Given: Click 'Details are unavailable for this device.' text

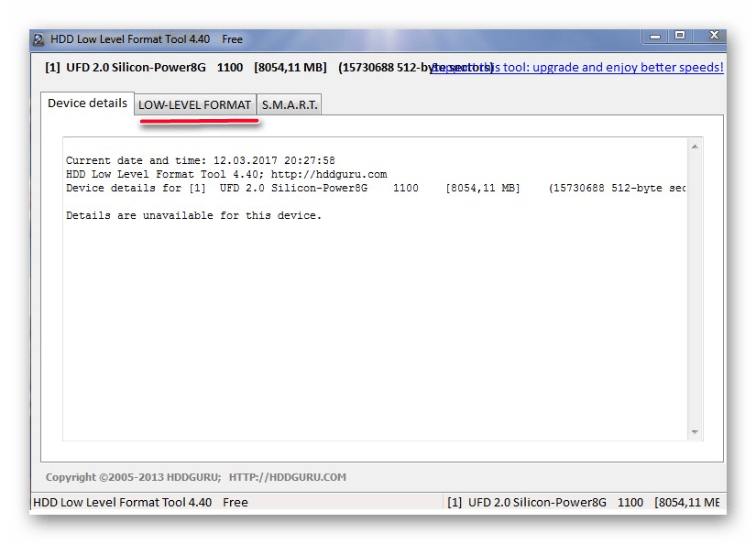Looking at the screenshot, I should tap(193, 216).
